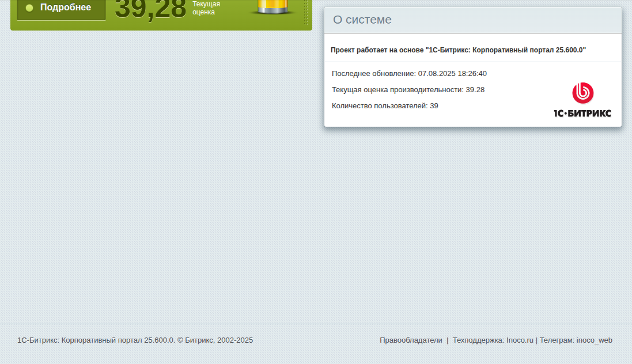
Task: Click the Телеграм label in footer
Action: click(x=557, y=340)
